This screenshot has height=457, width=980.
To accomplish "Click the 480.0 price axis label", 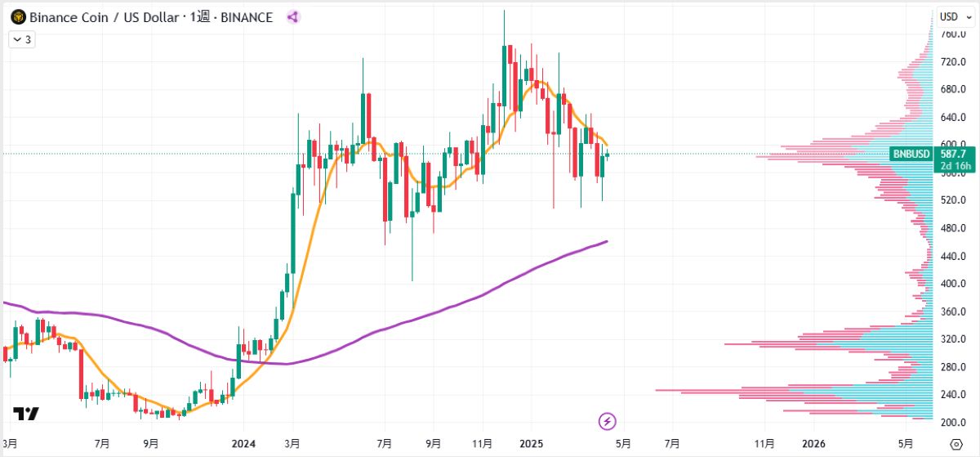I will [953, 228].
